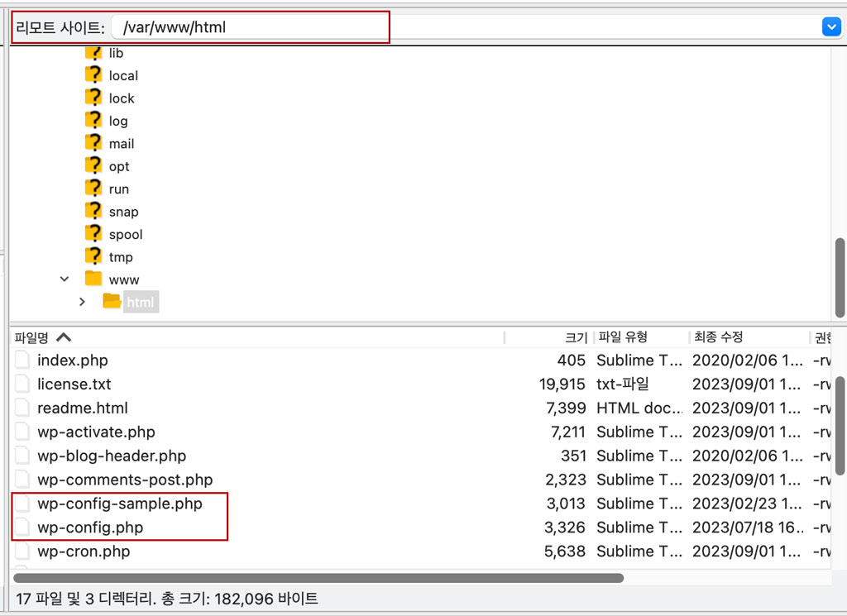The width and height of the screenshot is (847, 616).
Task: Click the file icon beside index.php
Action: pyautogui.click(x=22, y=361)
